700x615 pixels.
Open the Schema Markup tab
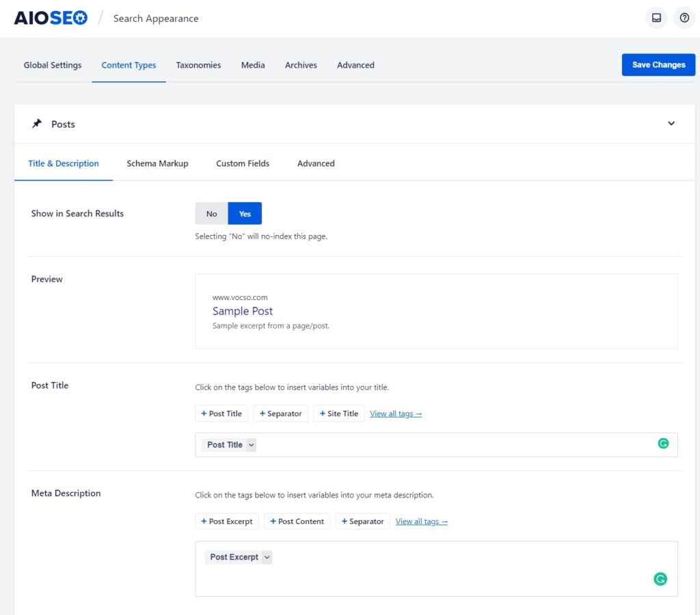[x=157, y=163]
